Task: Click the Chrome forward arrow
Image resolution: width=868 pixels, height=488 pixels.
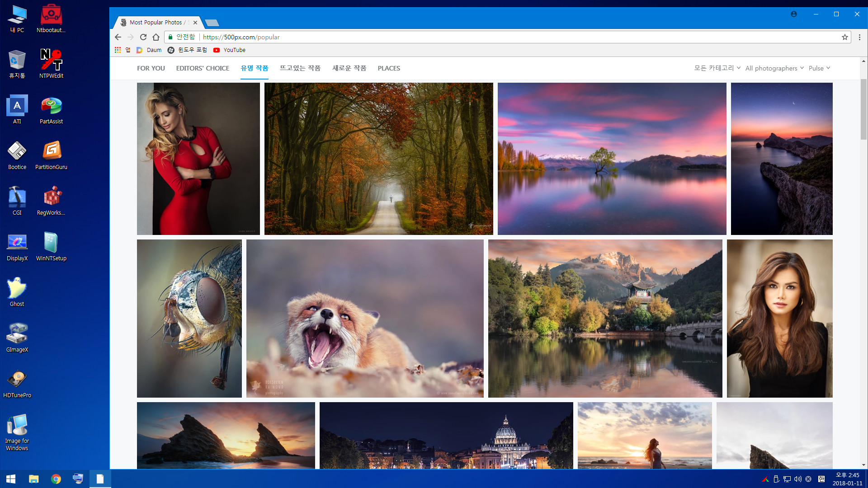Action: tap(131, 37)
